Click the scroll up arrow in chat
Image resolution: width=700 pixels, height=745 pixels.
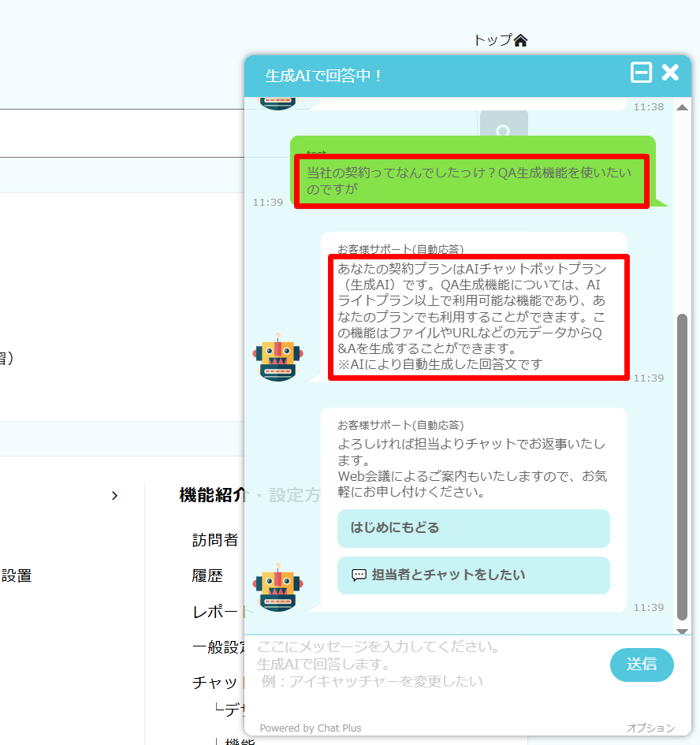682,105
